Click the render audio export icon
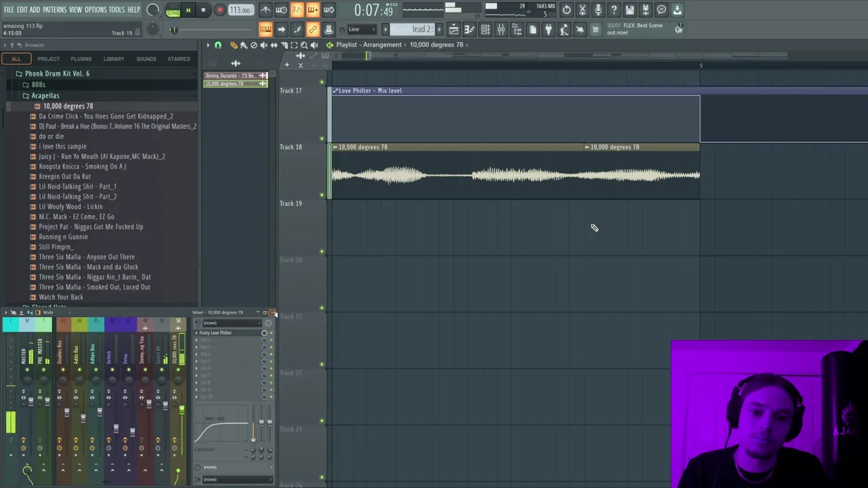 click(646, 10)
